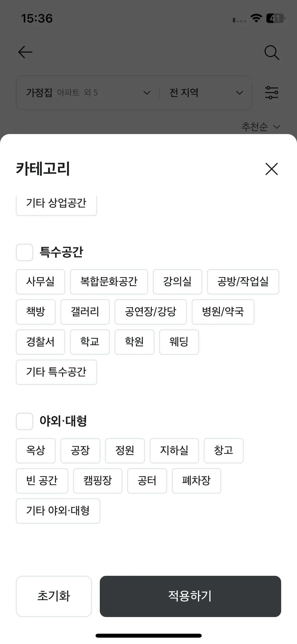297x644 pixels.
Task: Expand the 전 지역 region dropdown
Action: [206, 93]
